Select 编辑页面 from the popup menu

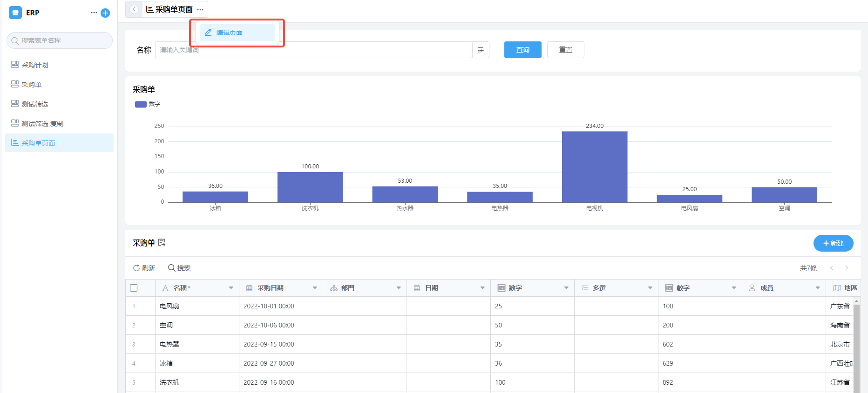237,33
